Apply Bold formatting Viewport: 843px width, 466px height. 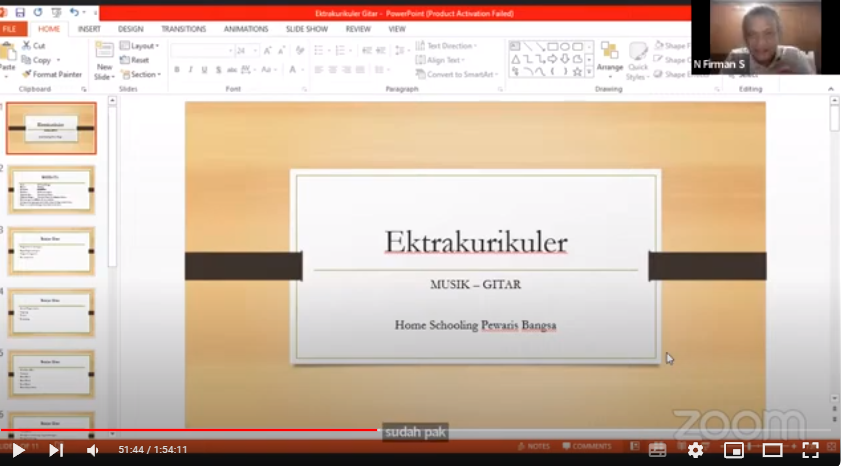pos(177,70)
